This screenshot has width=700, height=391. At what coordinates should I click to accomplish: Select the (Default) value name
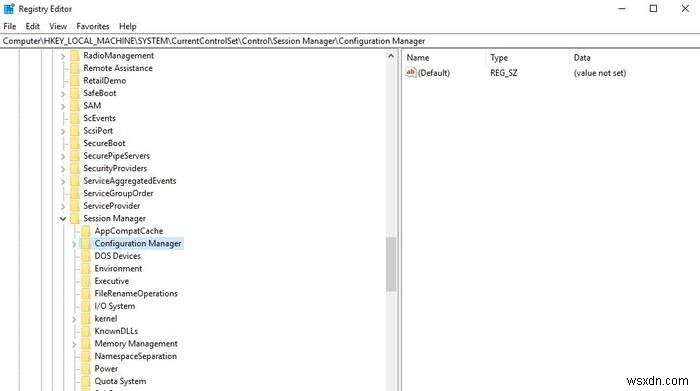[x=433, y=73]
